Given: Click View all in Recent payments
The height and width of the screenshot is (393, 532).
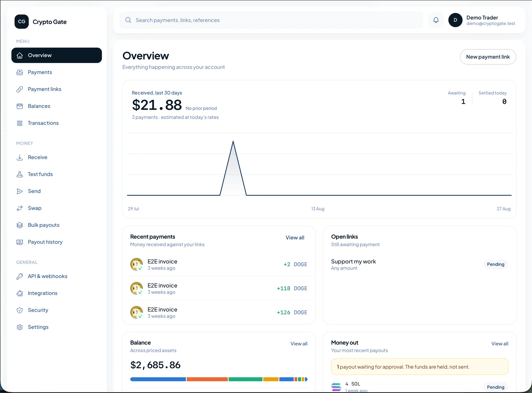Looking at the screenshot, I should 295,237.
